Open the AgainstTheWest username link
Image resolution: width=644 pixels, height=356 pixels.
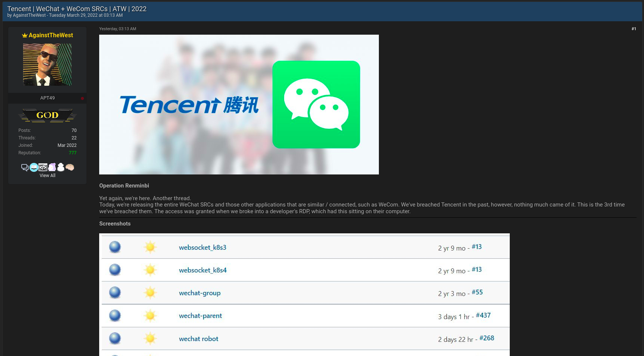point(51,35)
